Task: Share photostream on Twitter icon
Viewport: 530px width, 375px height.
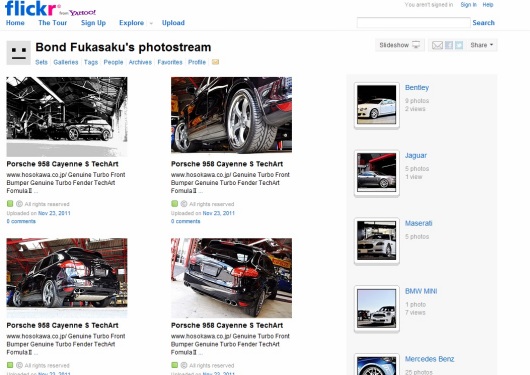Action: click(459, 45)
